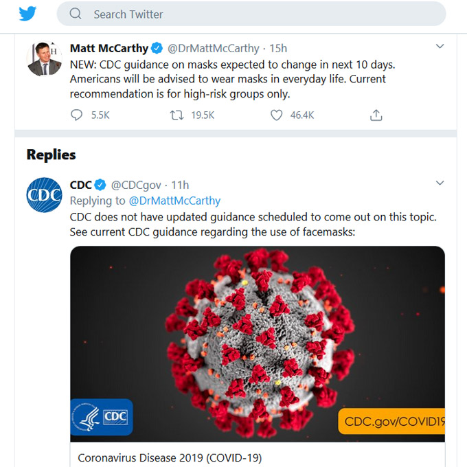Viewport: 467px width, 476px height.
Task: Open the CDC profile avatar
Action: point(45,195)
